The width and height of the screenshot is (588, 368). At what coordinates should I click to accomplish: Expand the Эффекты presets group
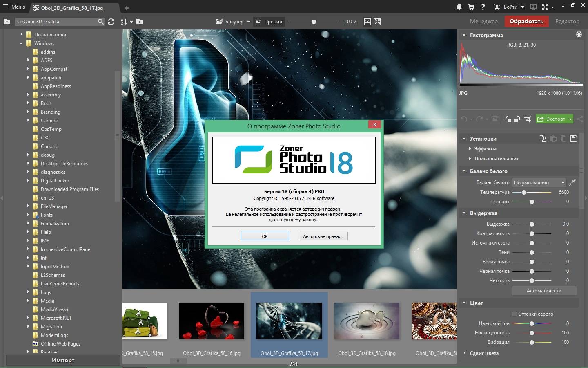pos(470,149)
